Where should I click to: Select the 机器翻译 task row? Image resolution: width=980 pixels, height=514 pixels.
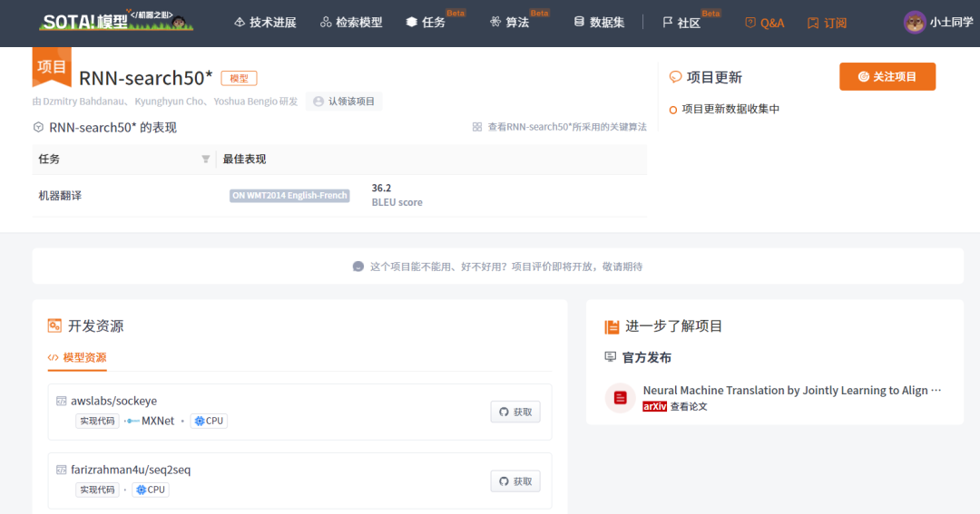coord(339,196)
